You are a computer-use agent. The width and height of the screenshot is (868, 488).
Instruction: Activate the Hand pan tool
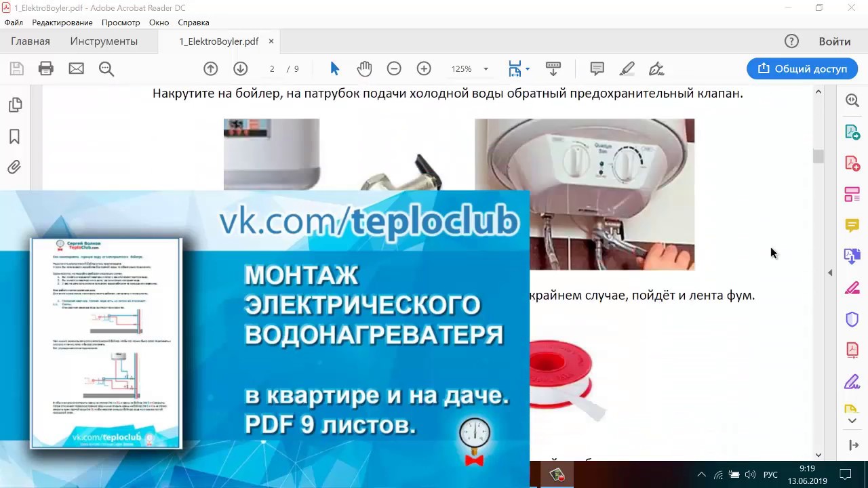(365, 68)
